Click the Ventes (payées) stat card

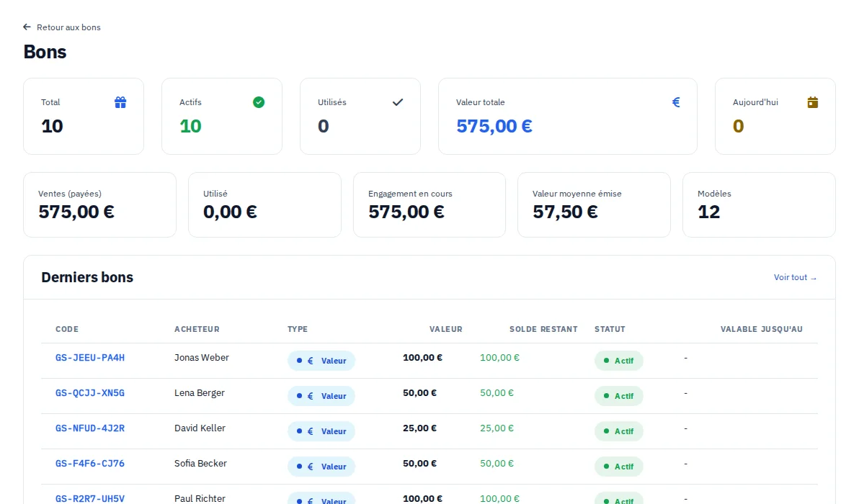99,204
